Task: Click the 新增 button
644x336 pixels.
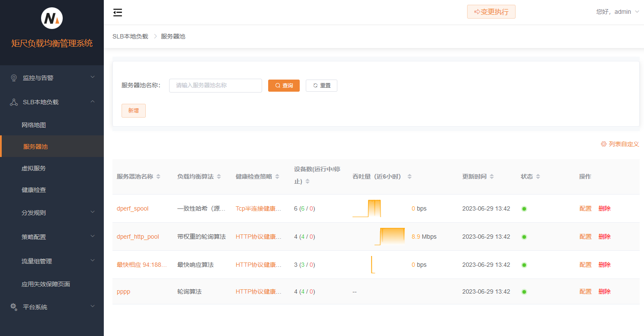Action: [x=133, y=111]
